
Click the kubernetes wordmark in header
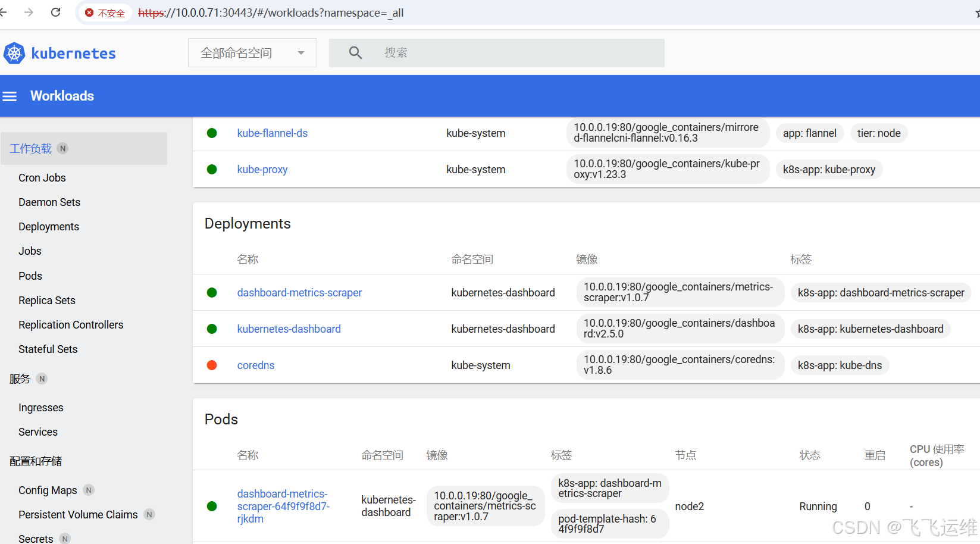[74, 54]
